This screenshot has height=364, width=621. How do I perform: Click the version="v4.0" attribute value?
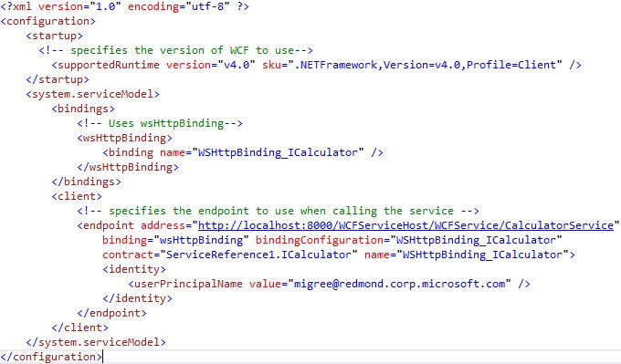pos(236,65)
